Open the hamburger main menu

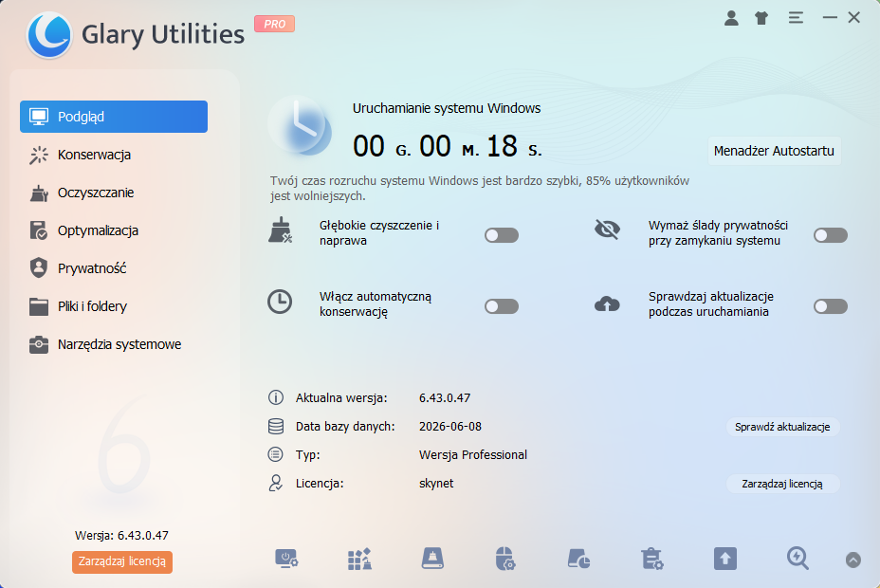[796, 18]
